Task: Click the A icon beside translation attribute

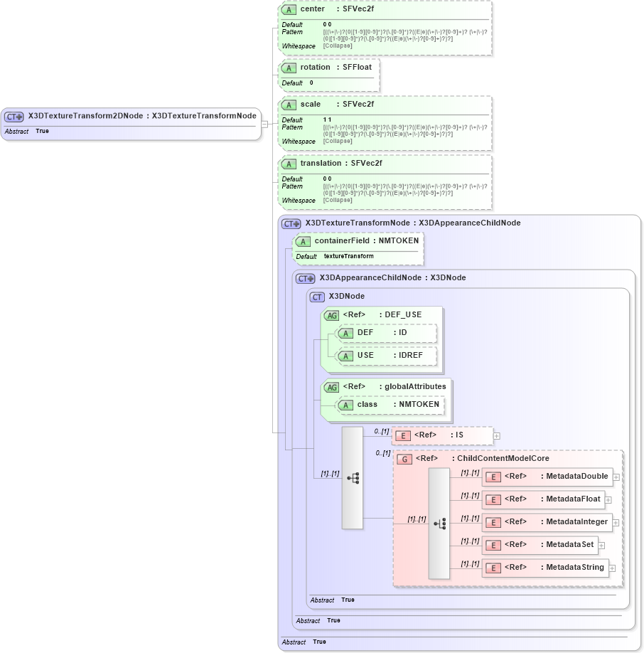Action: click(x=289, y=164)
